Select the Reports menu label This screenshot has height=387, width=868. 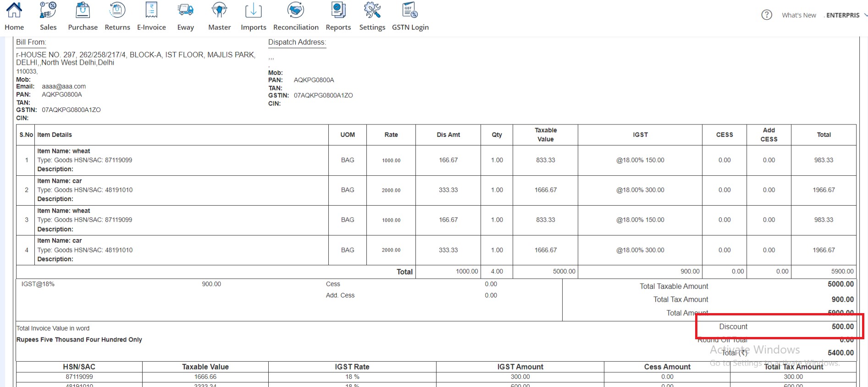(x=338, y=27)
